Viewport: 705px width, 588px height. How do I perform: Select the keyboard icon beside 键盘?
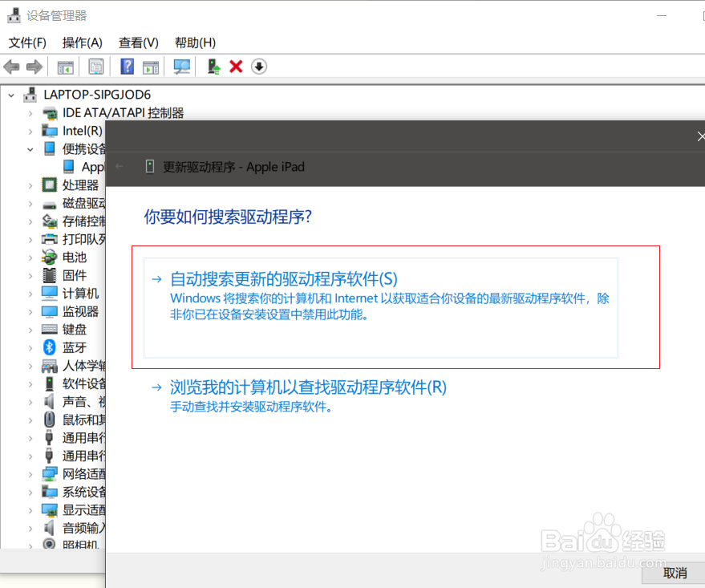(49, 329)
